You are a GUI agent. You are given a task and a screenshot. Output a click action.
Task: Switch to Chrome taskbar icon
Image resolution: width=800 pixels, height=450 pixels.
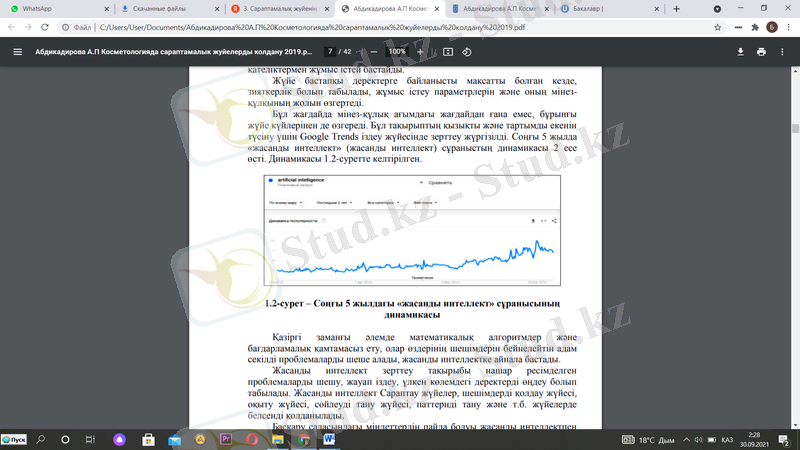[304, 439]
